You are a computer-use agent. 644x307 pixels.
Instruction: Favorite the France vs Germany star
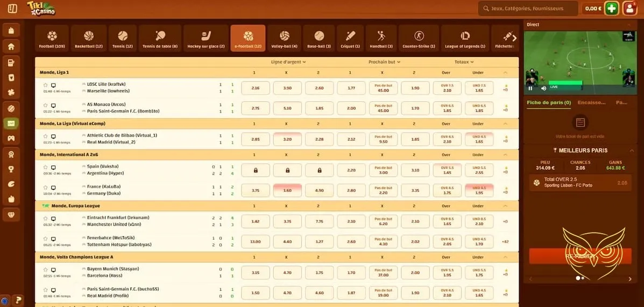click(x=46, y=187)
